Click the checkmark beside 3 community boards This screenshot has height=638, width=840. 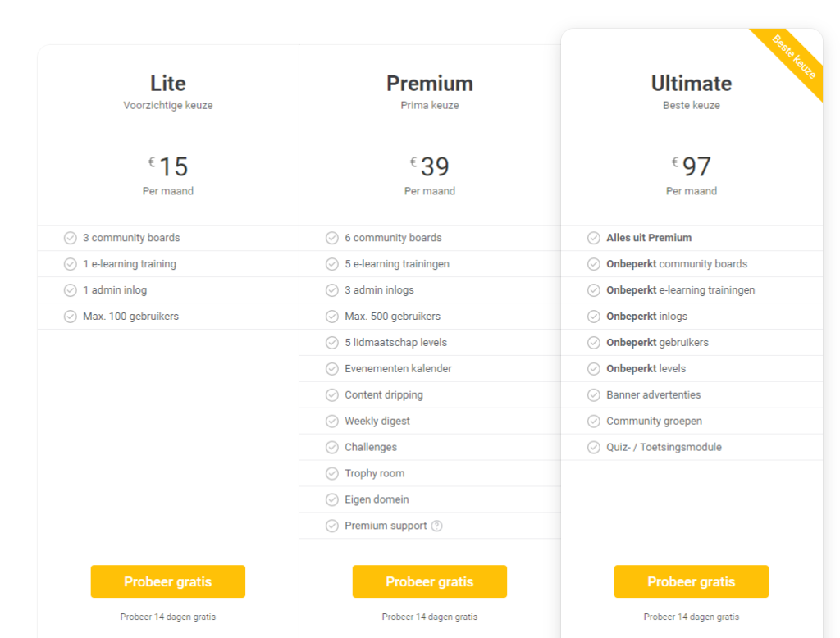click(x=71, y=238)
